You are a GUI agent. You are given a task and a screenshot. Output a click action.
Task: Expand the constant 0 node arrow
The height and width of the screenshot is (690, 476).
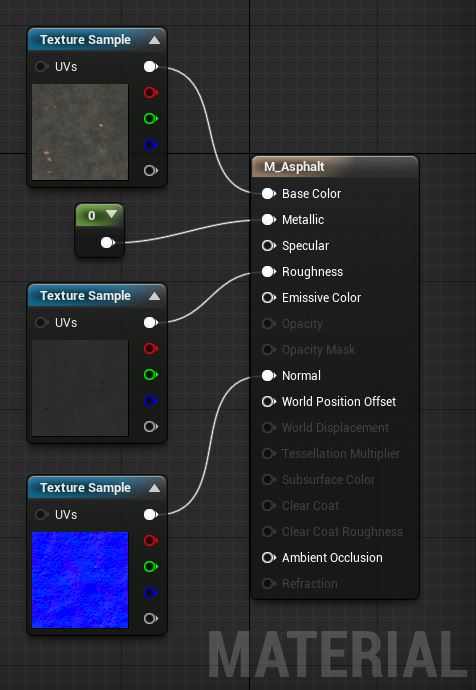pyautogui.click(x=111, y=214)
